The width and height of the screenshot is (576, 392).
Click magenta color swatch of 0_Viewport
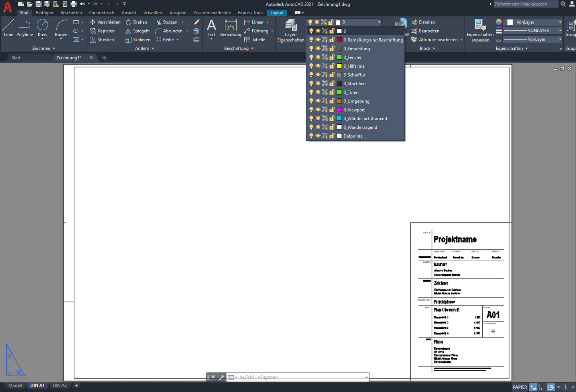tap(339, 110)
